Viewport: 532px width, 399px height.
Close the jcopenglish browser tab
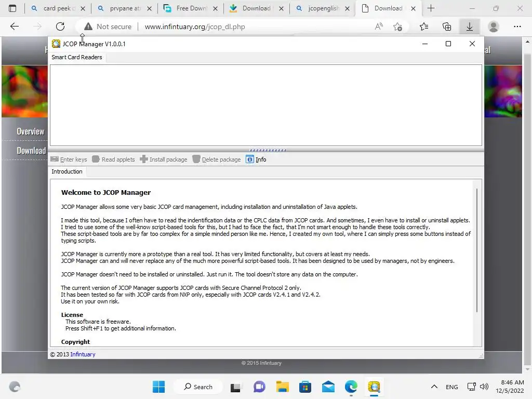[x=347, y=8]
